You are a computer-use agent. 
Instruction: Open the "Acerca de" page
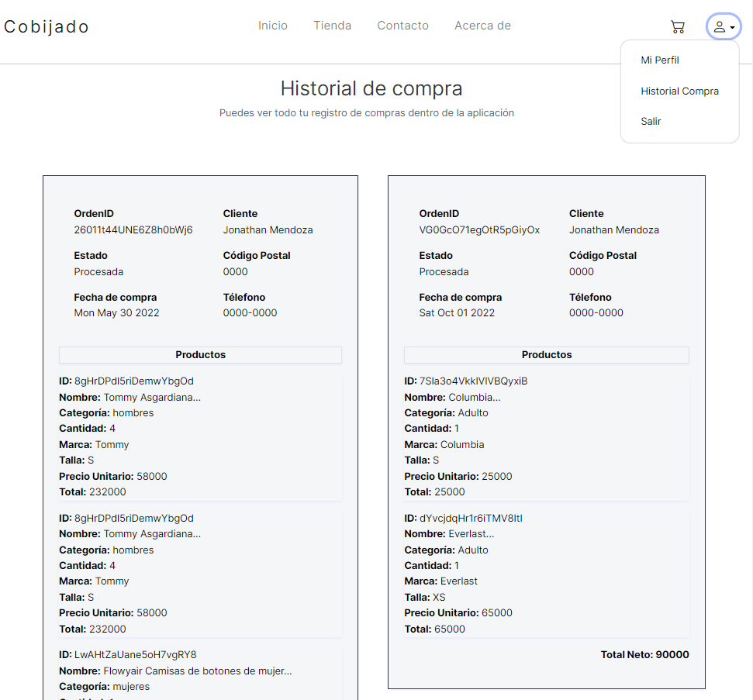pos(482,26)
